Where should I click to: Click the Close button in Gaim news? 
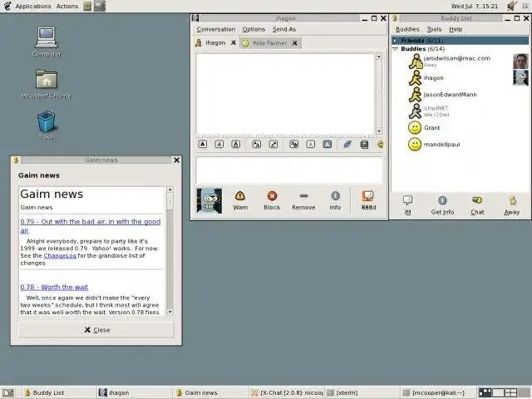[96, 329]
